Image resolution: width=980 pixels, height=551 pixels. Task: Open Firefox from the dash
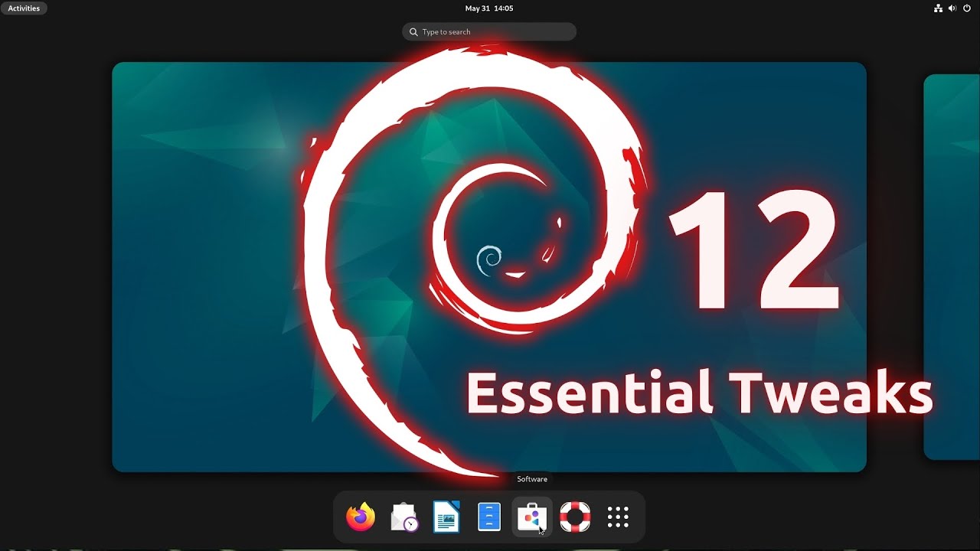[x=361, y=517]
